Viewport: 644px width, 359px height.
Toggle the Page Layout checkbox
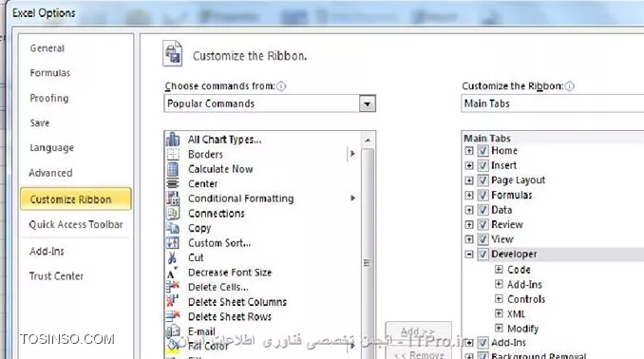(483, 180)
